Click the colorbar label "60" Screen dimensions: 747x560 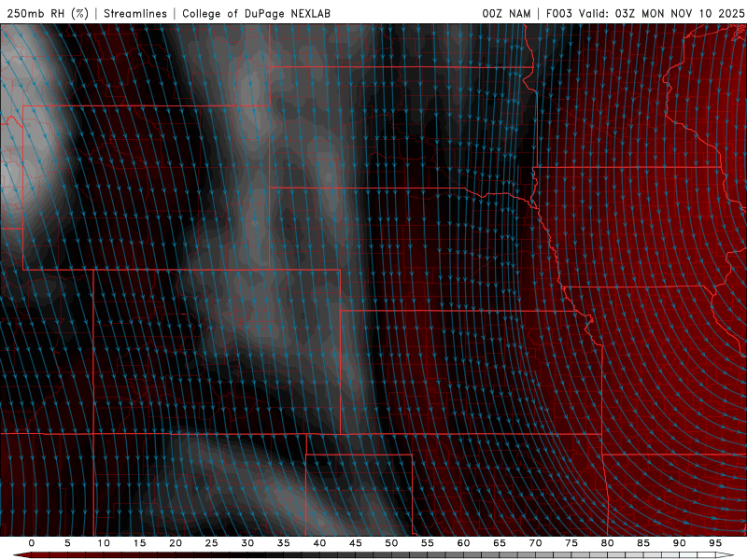click(463, 543)
